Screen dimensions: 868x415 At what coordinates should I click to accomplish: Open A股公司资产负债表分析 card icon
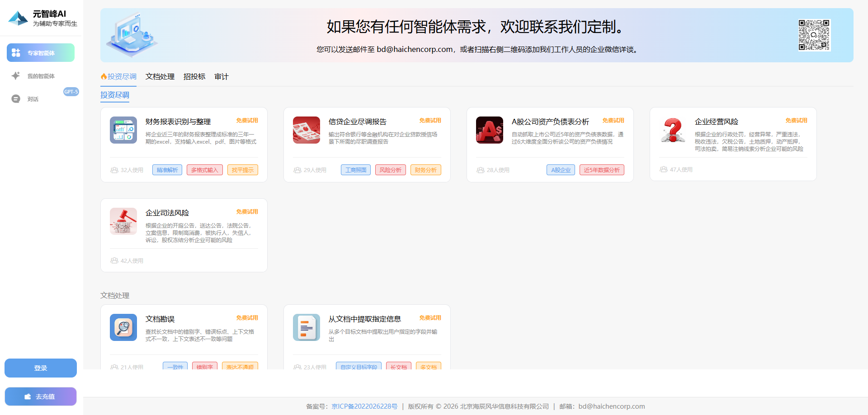tap(490, 130)
